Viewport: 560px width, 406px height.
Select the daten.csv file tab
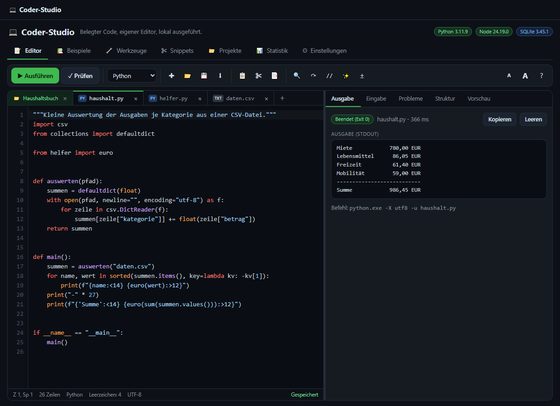[x=241, y=98]
